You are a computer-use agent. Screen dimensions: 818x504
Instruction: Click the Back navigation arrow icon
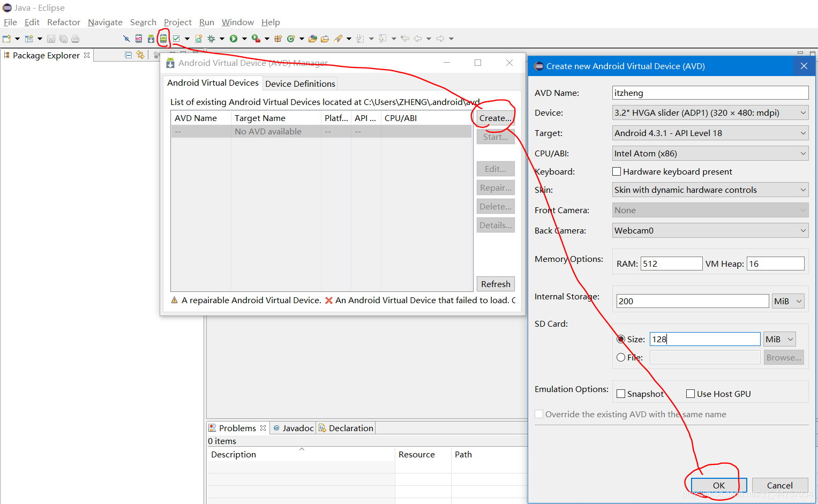click(418, 39)
